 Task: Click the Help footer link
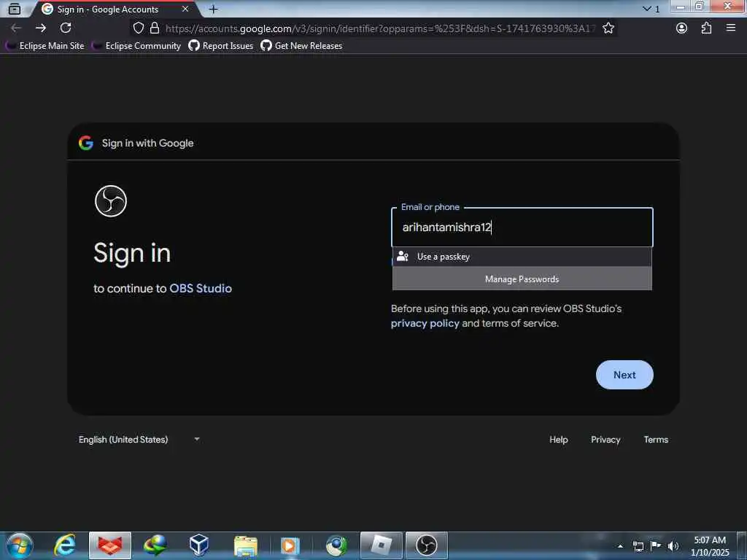[558, 440]
